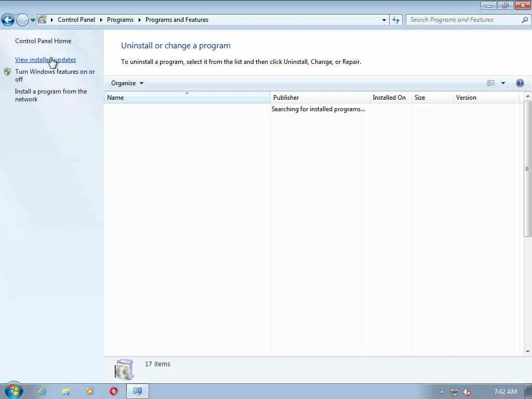Open Install a program from the network

point(51,96)
